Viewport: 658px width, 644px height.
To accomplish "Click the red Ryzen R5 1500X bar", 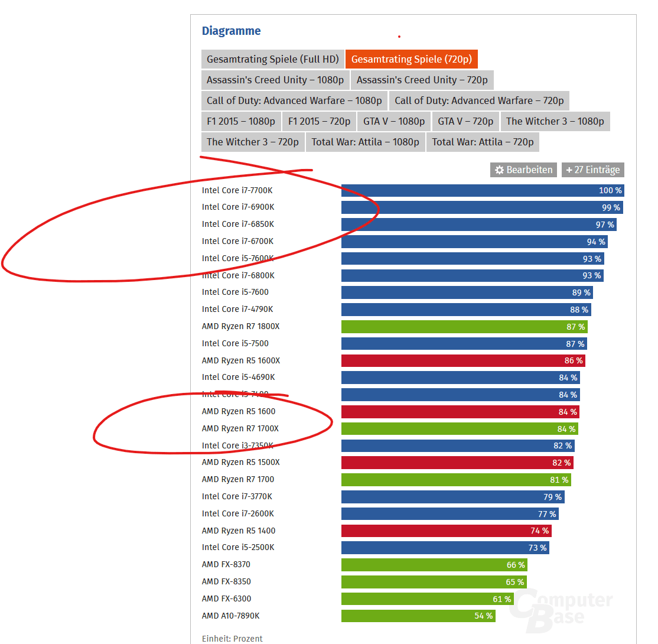I will (457, 463).
